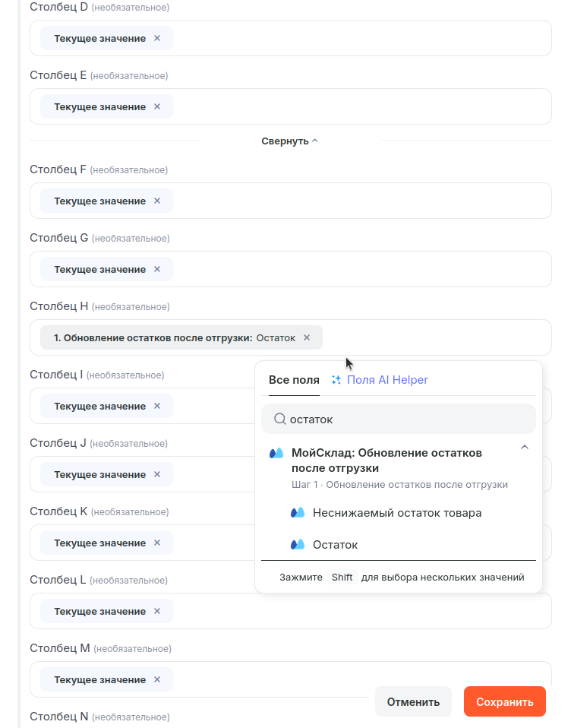
Task: Collapse the columns list with Свернуть
Action: tap(289, 141)
